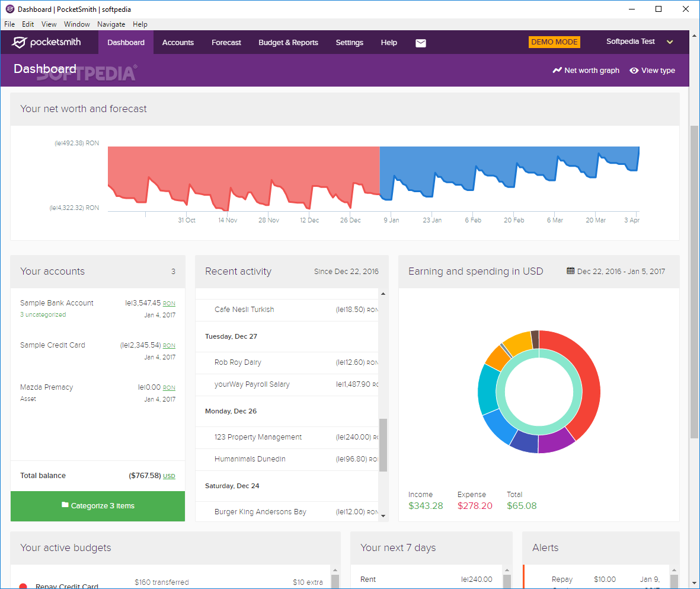This screenshot has height=589, width=700.
Task: Click the 3 uncategorized link
Action: [43, 314]
